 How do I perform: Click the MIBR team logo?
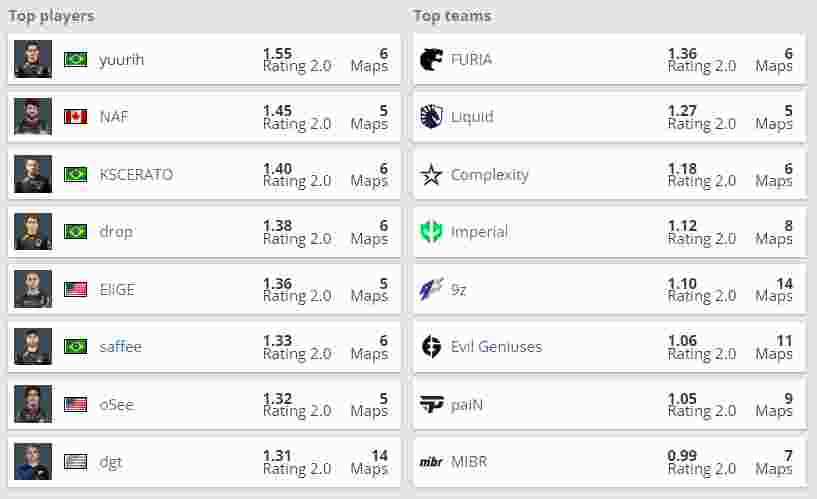pyautogui.click(x=431, y=462)
